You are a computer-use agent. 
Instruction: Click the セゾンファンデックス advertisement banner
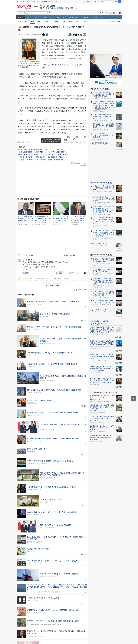click(106, 70)
